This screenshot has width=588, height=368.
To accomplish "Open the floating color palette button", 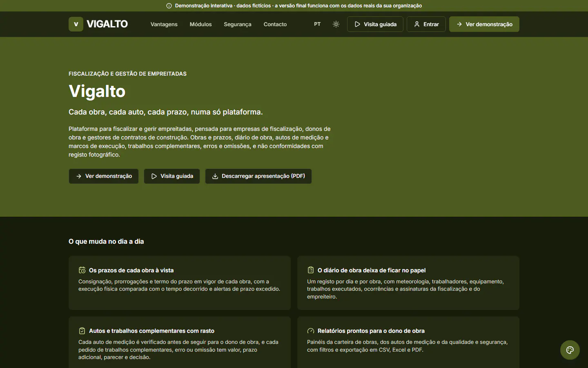I will tap(570, 350).
